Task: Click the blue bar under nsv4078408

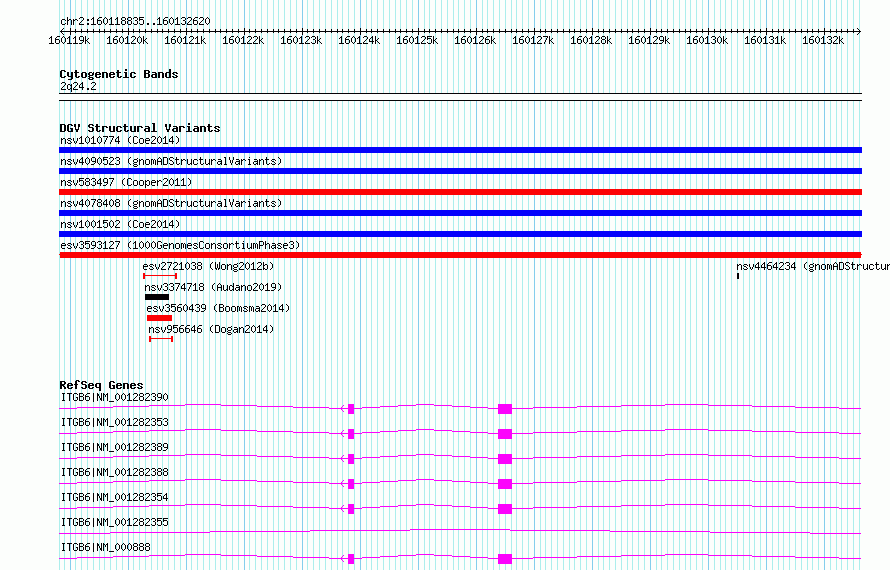Action: point(460,213)
